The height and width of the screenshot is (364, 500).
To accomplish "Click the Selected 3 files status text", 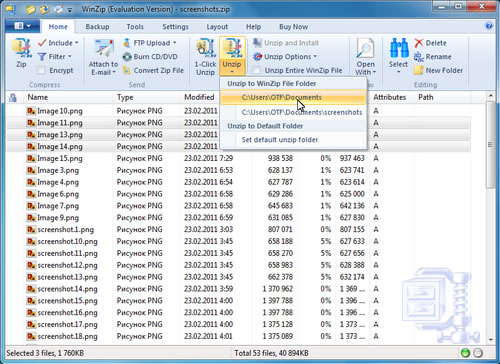I will point(45,353).
